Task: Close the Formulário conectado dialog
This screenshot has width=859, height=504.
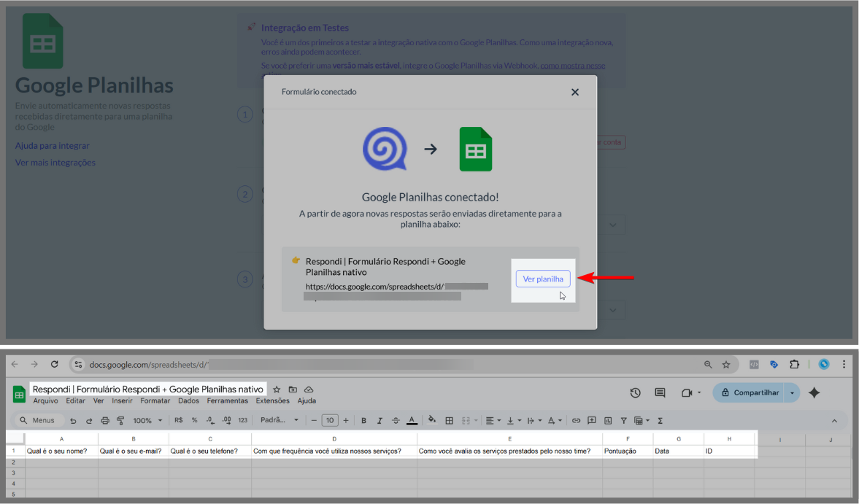Action: 574,92
